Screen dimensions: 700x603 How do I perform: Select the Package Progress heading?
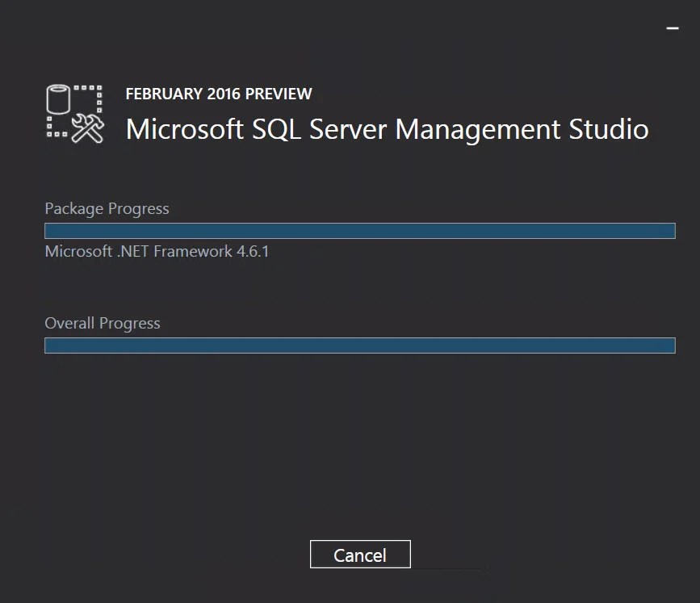107,208
